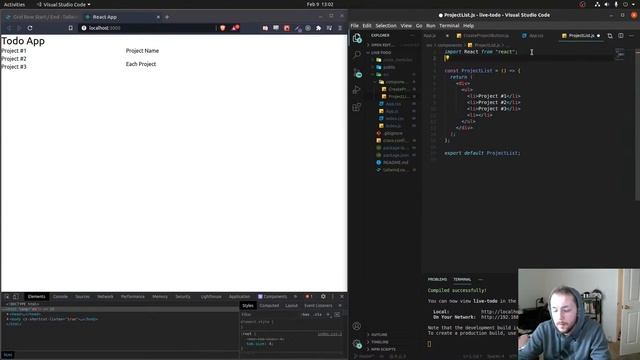Click the DevTools error count badge
Screen dimensions: 640x360
[309, 296]
